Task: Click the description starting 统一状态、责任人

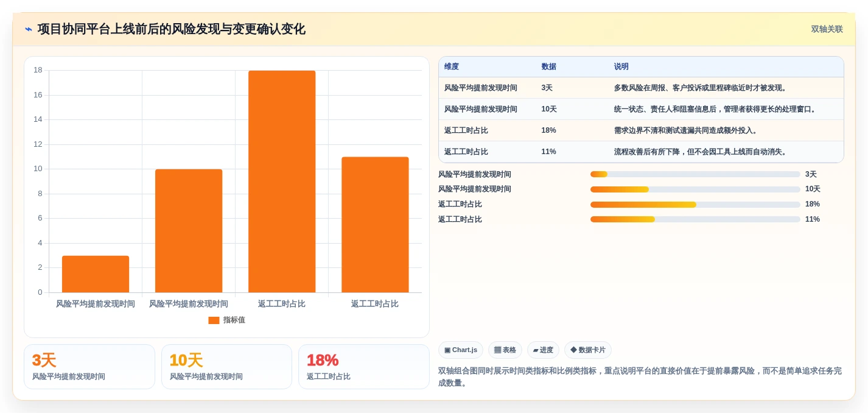Action: click(x=716, y=110)
